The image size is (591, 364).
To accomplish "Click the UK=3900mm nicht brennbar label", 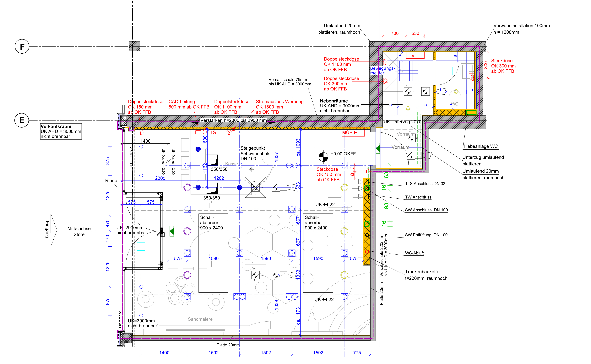I will pos(142,323).
